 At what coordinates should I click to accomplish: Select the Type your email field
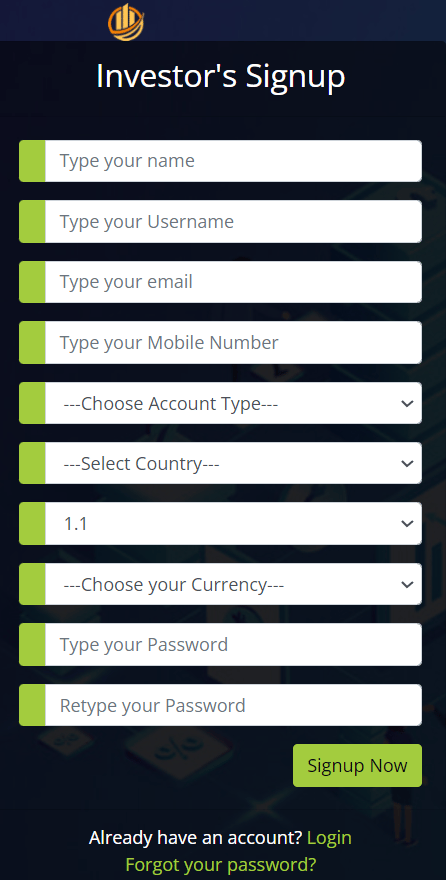pos(233,282)
